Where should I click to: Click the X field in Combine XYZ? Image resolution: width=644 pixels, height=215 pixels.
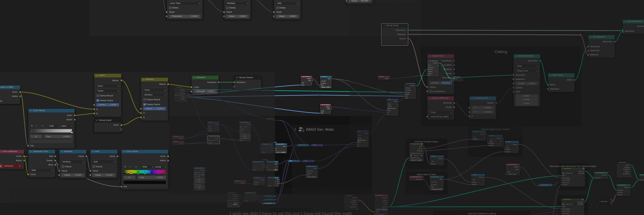pyautogui.click(x=483, y=108)
